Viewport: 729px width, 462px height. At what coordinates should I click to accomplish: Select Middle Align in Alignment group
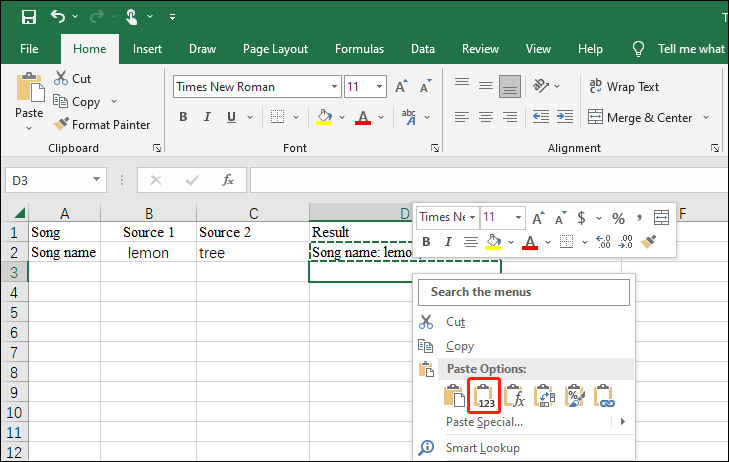486,86
